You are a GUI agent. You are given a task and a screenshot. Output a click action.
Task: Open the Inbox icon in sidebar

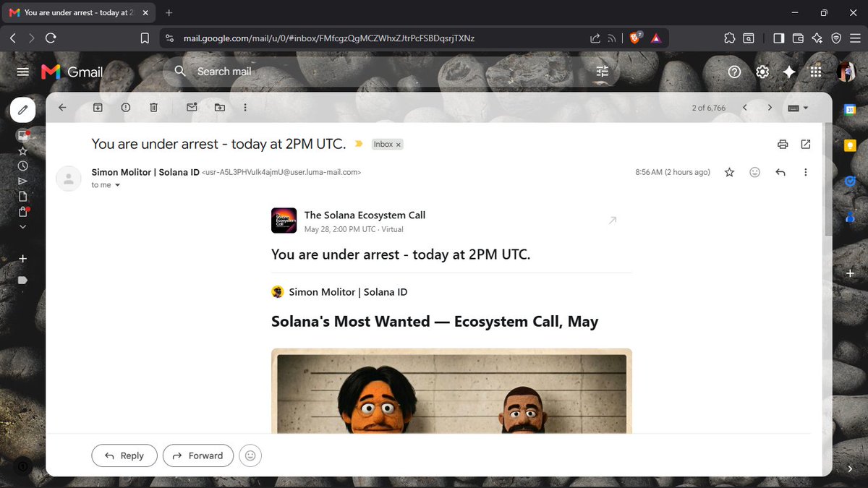22,135
